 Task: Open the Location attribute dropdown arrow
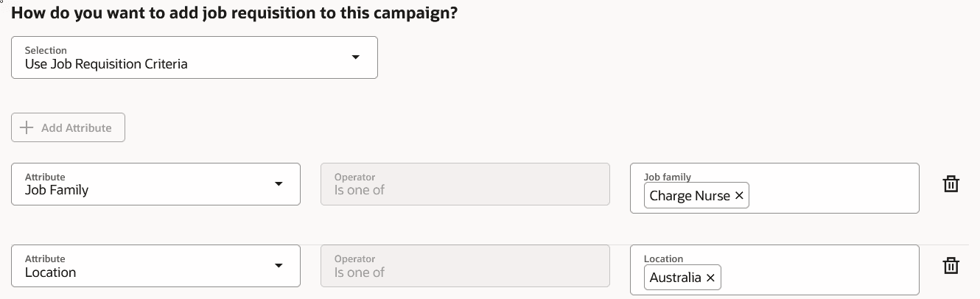(279, 265)
